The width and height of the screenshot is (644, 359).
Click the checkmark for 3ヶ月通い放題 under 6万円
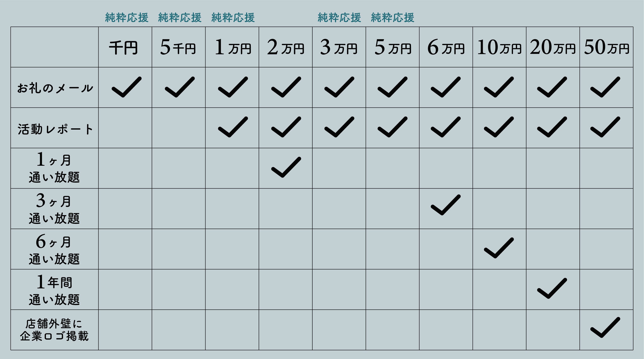point(445,205)
